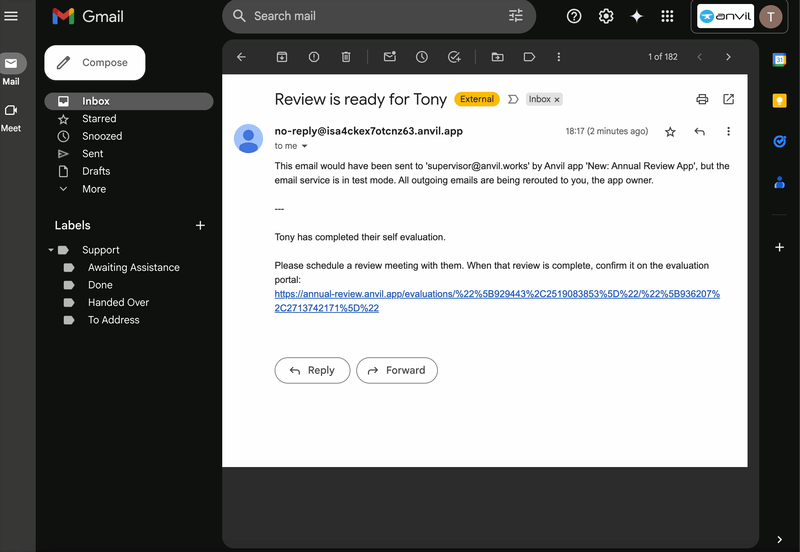This screenshot has width=800, height=552.
Task: Toggle the importance marker beside External
Action: (x=513, y=99)
